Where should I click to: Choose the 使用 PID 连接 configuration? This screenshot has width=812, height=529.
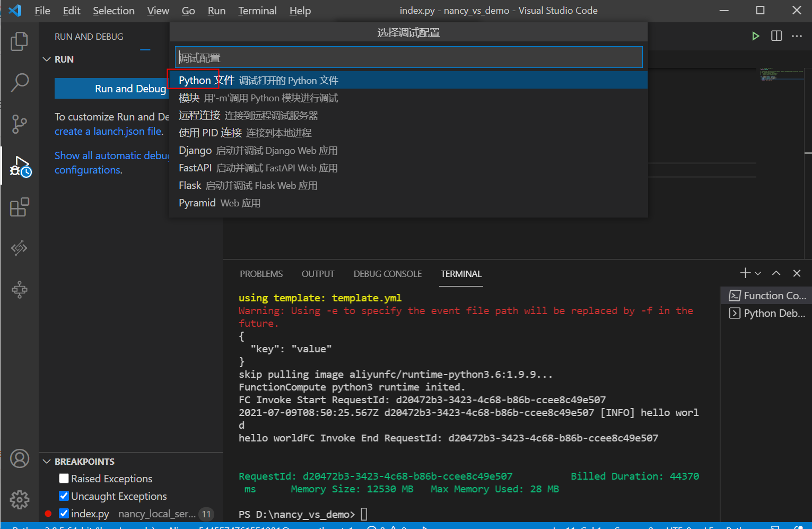click(408, 133)
